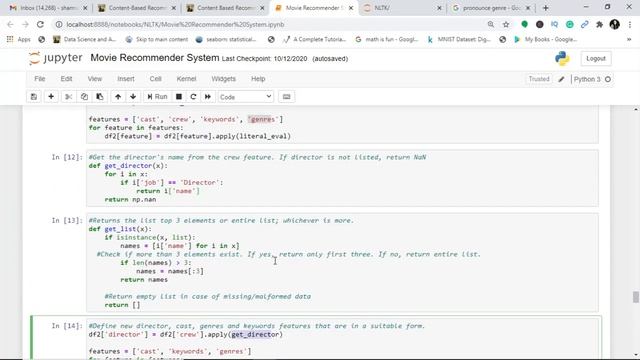The height and width of the screenshot is (360, 640).
Task: Open the cell type Code dropdown
Action: [246, 97]
